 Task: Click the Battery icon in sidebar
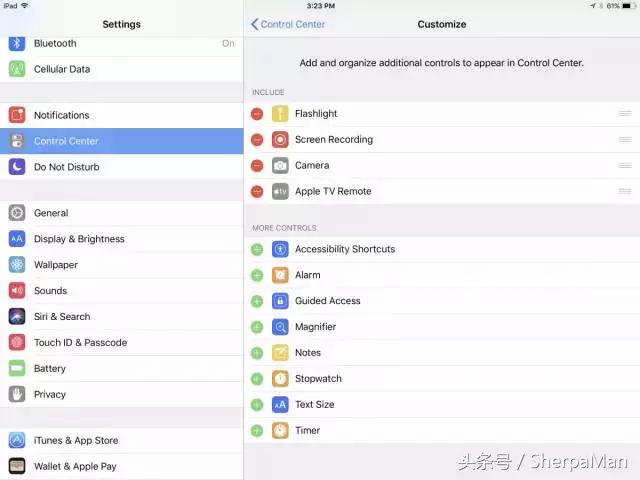17,368
